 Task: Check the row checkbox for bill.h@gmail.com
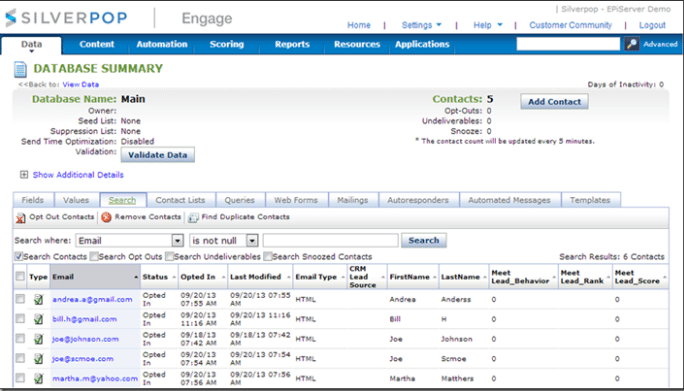pyautogui.click(x=20, y=319)
